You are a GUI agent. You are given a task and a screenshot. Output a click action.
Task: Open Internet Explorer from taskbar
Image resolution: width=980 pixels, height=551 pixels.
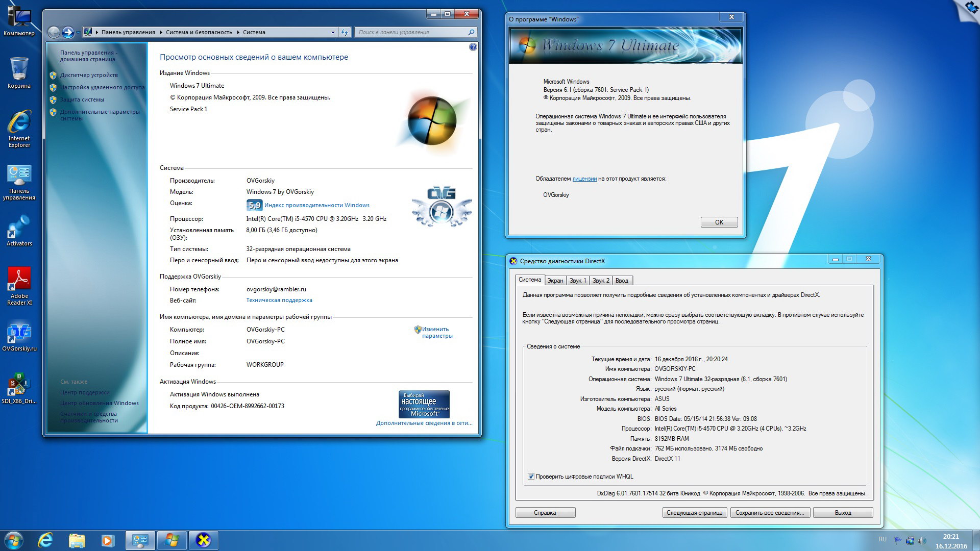click(x=45, y=540)
